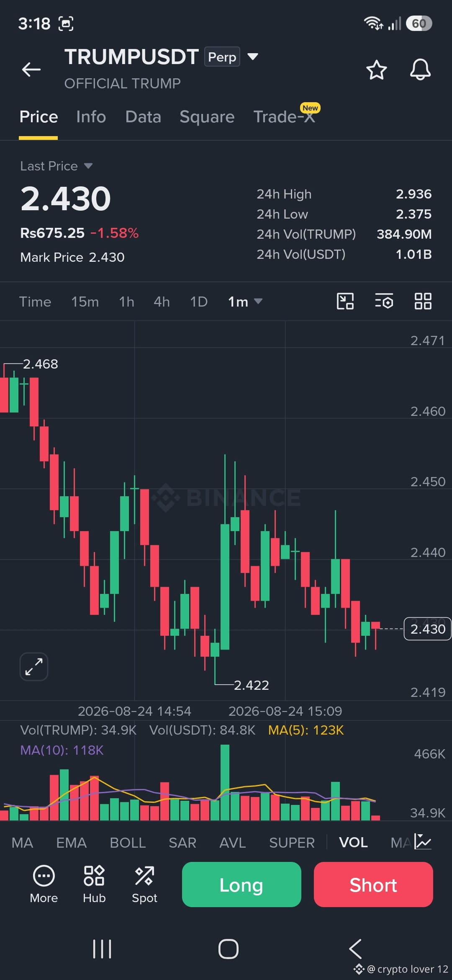Tap the Android recent apps button
452x980 pixels.
(102, 949)
